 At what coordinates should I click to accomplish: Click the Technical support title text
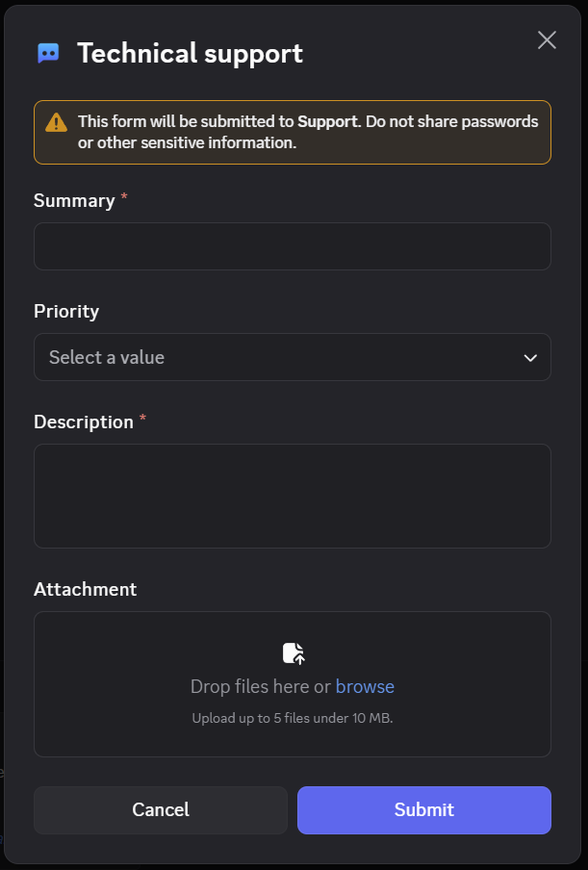[190, 53]
